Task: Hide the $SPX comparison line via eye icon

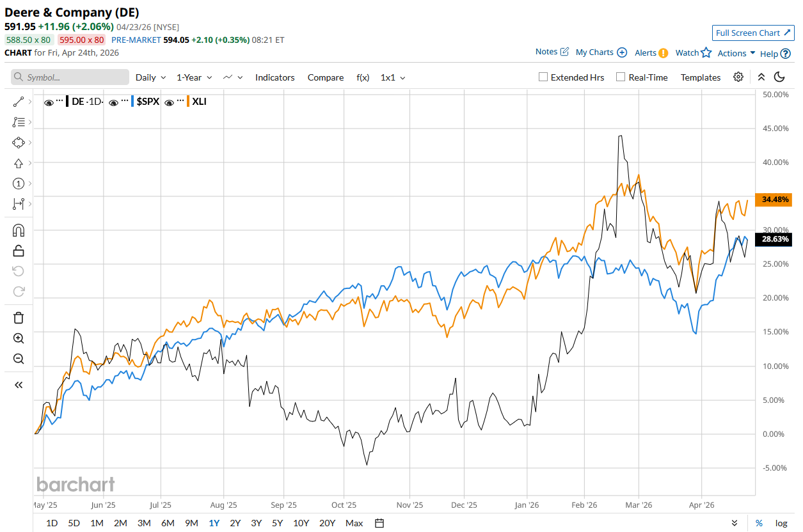Action: 113,102
